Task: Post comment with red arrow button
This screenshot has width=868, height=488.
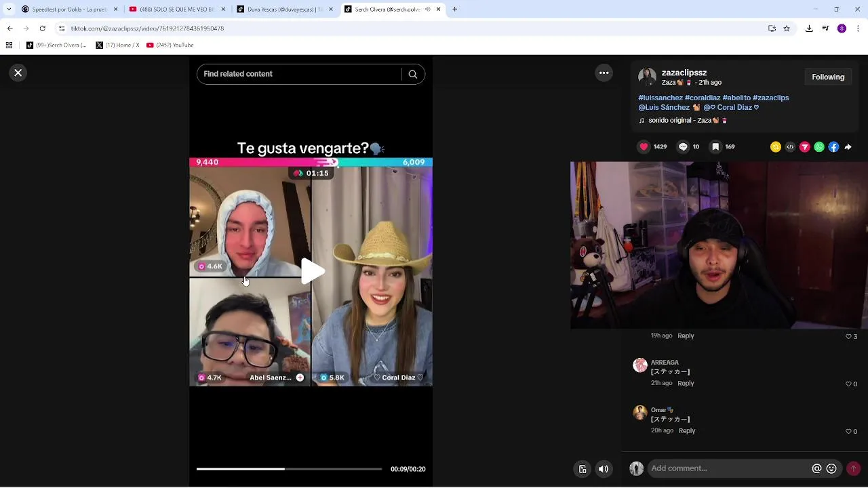Action: pos(853,468)
